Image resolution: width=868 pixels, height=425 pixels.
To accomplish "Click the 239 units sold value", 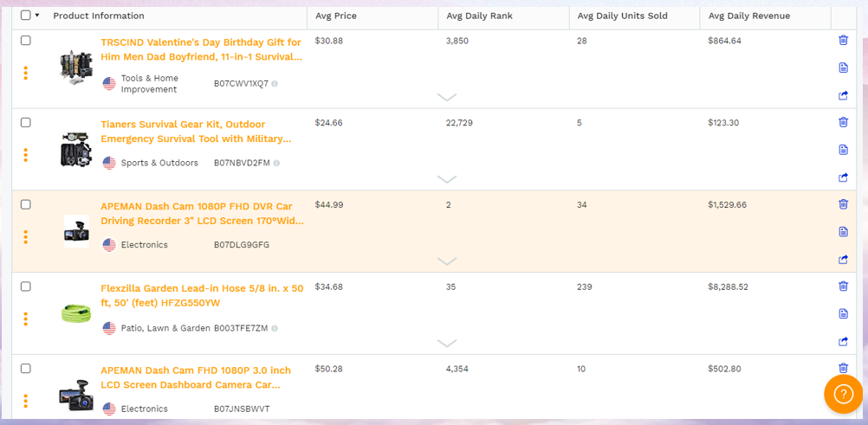I will coord(584,287).
